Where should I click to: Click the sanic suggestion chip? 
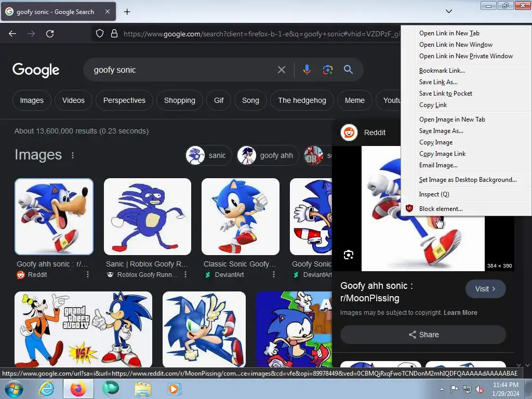point(208,155)
